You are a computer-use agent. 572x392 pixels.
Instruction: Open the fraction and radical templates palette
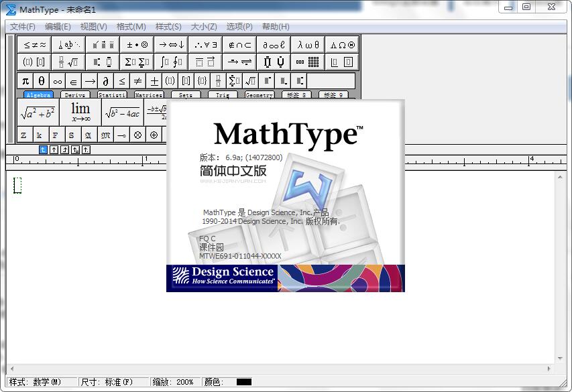click(x=68, y=62)
